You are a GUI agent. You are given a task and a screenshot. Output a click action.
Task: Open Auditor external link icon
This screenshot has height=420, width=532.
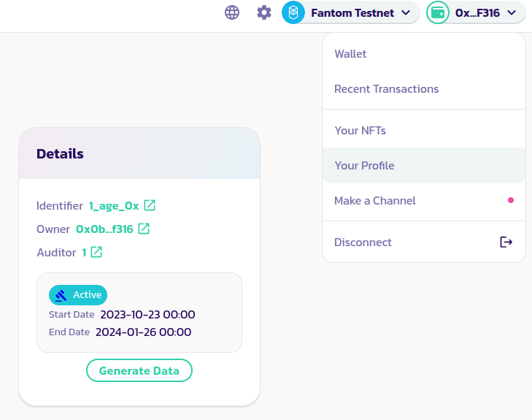point(96,252)
